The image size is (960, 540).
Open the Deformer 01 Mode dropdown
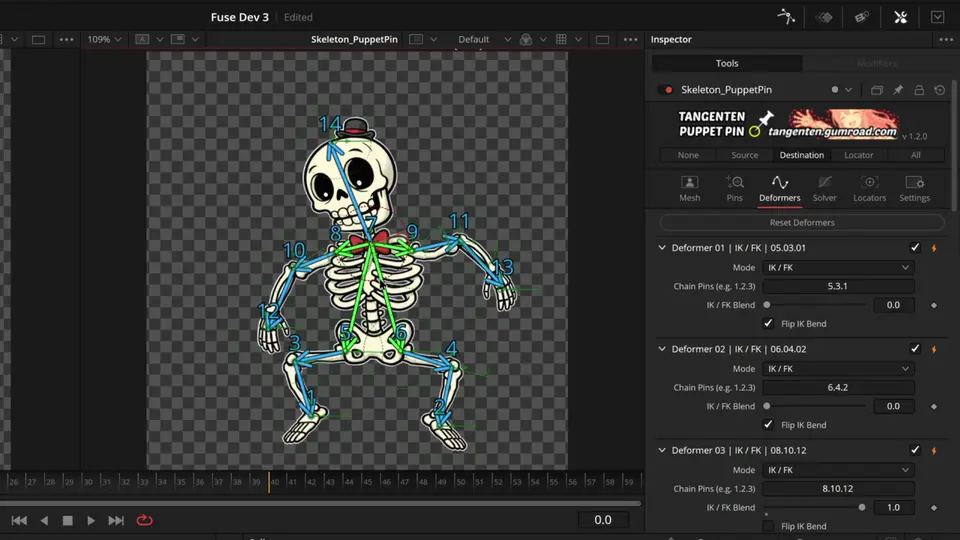click(x=838, y=268)
